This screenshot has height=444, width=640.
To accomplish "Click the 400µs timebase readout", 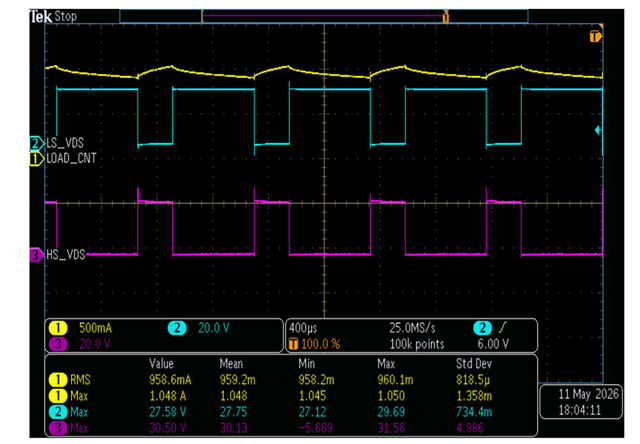I will point(303,328).
